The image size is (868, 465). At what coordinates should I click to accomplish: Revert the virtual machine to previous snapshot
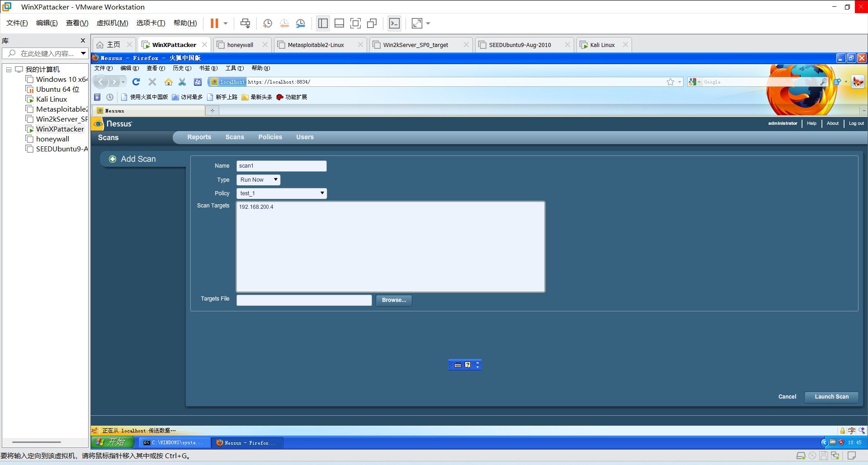[x=284, y=23]
